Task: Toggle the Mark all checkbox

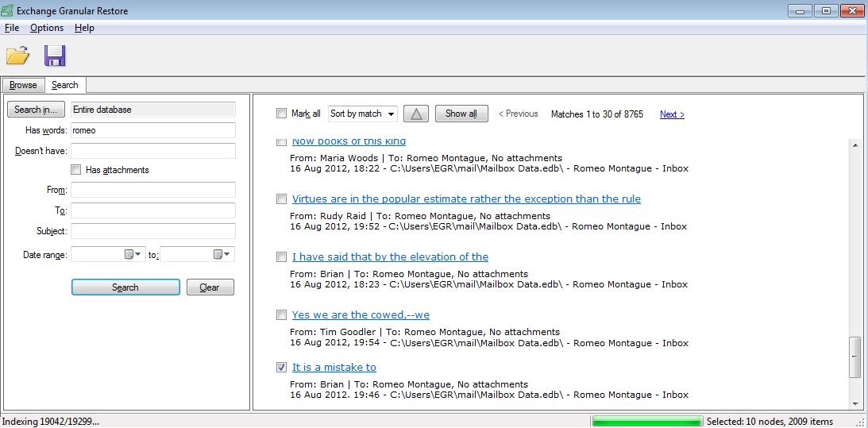Action: (281, 114)
